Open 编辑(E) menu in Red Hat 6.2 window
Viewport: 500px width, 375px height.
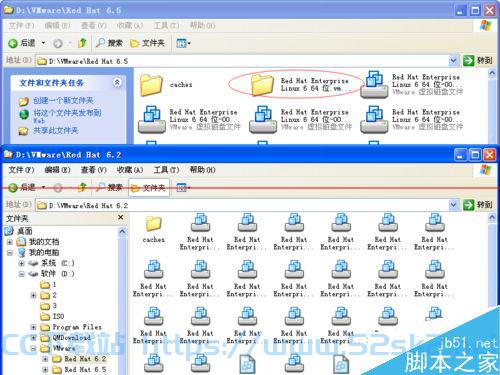click(x=57, y=170)
